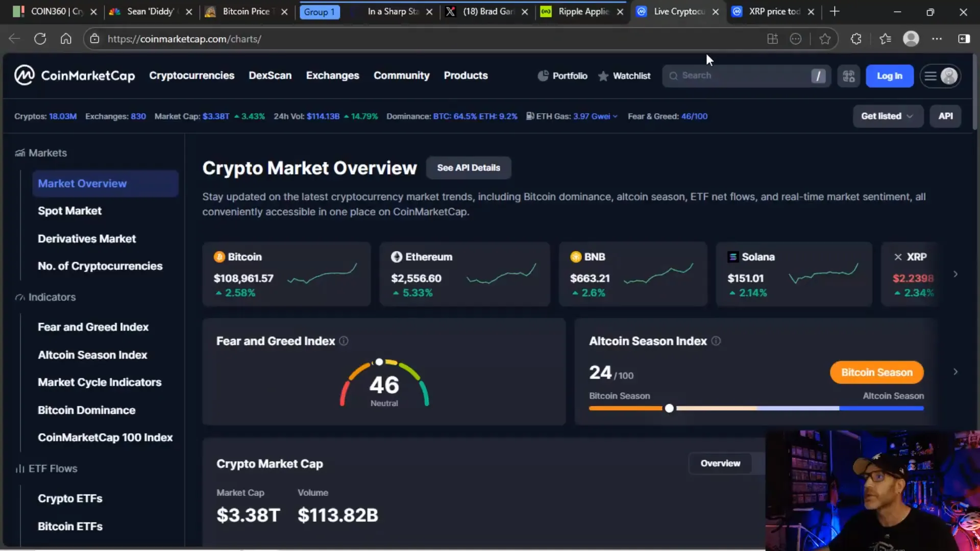
Task: Open browser settings ellipsis menu
Action: pos(937,39)
